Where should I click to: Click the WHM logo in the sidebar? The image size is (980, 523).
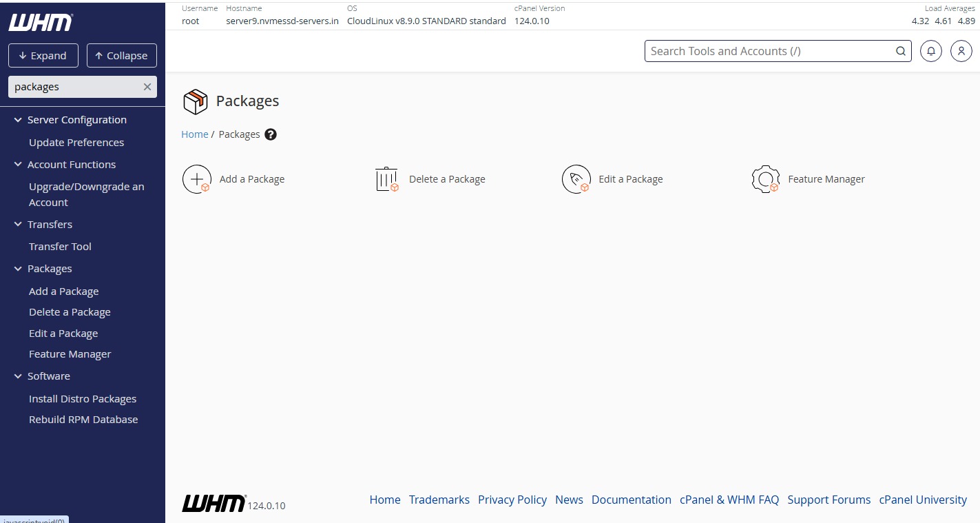[x=41, y=23]
